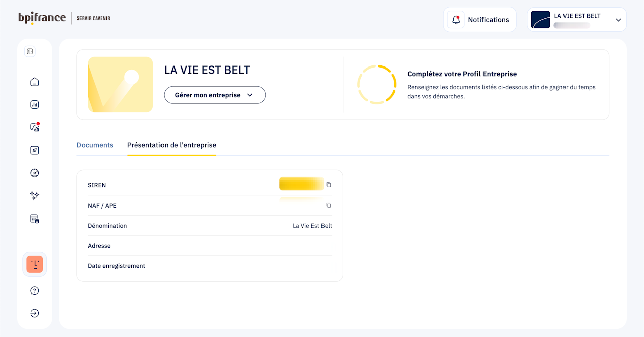Open the bar chart dashboard icon
Screen dimensions: 644x337
[x=35, y=105]
